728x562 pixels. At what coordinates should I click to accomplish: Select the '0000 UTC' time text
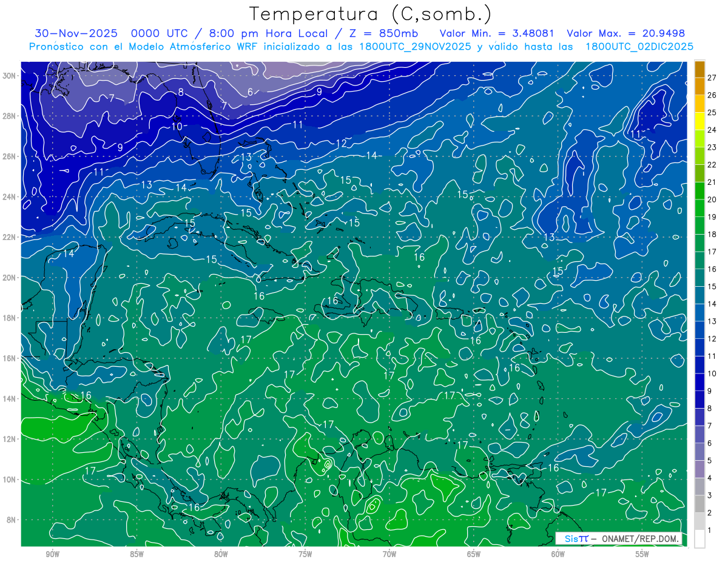click(160, 33)
